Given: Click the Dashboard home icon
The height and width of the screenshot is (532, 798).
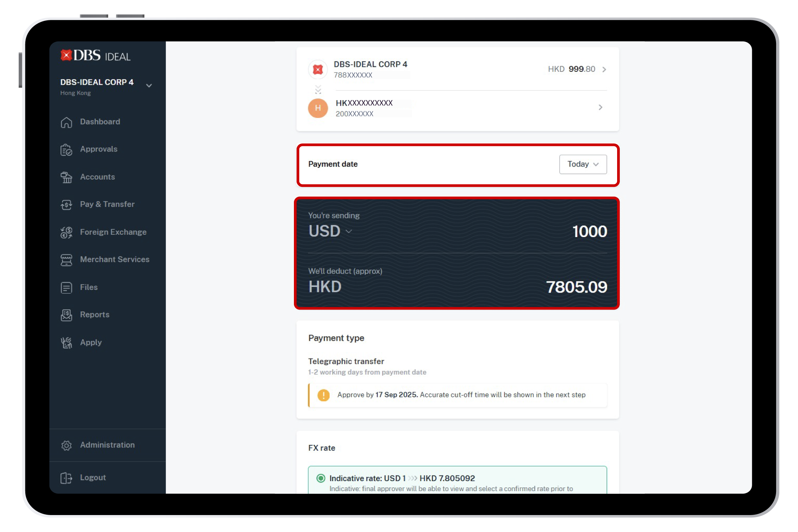Looking at the screenshot, I should tap(66, 122).
